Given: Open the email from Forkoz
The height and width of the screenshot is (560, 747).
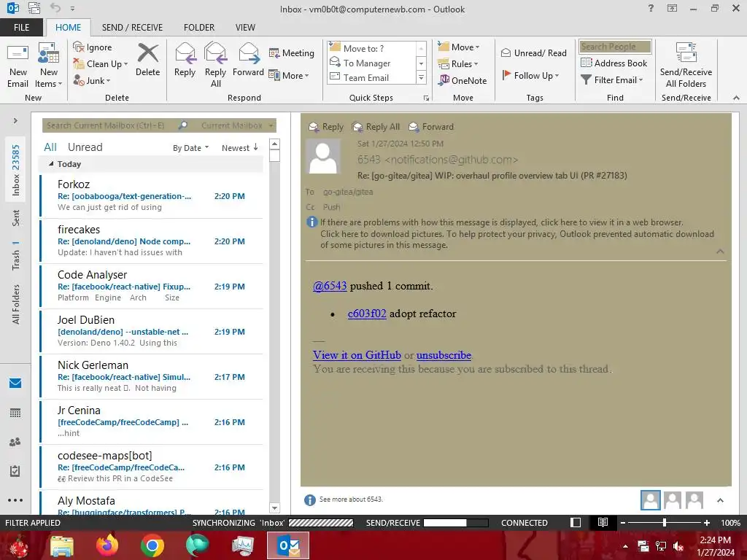Looking at the screenshot, I should point(152,195).
